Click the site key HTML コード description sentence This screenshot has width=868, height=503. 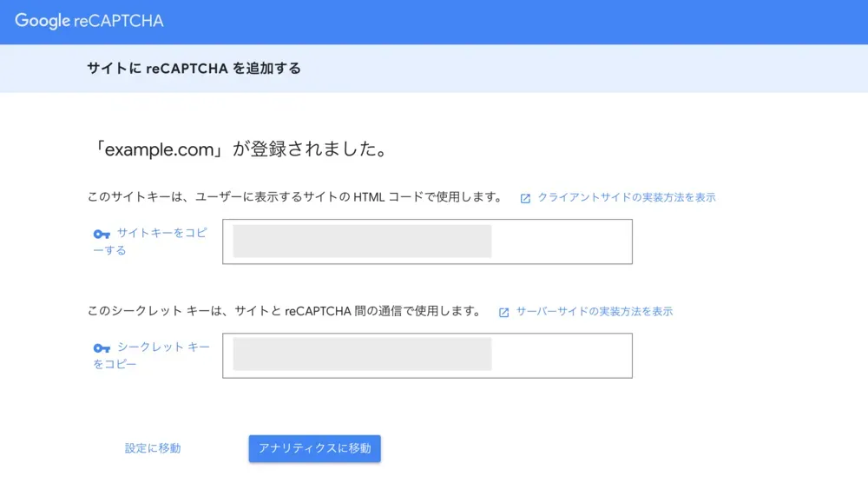tap(295, 196)
